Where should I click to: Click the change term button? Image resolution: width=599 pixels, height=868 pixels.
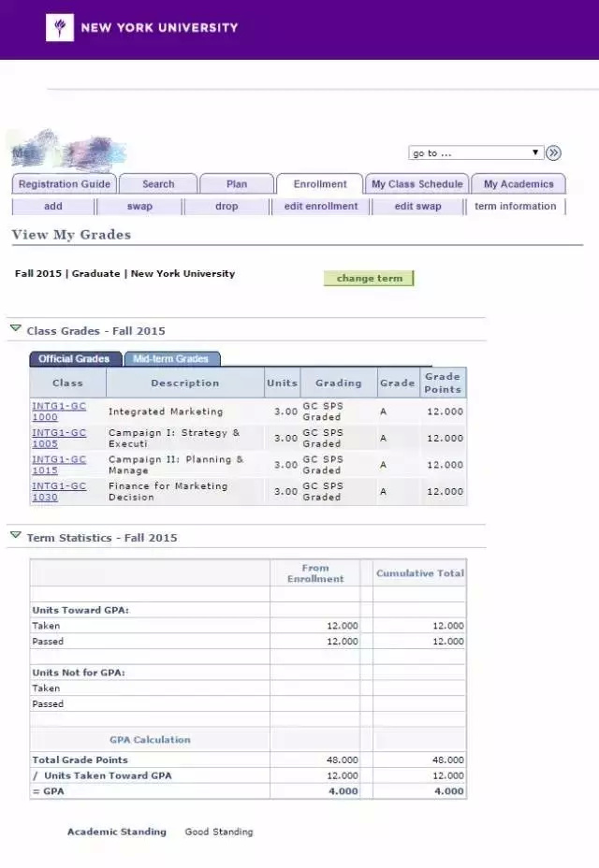369,278
